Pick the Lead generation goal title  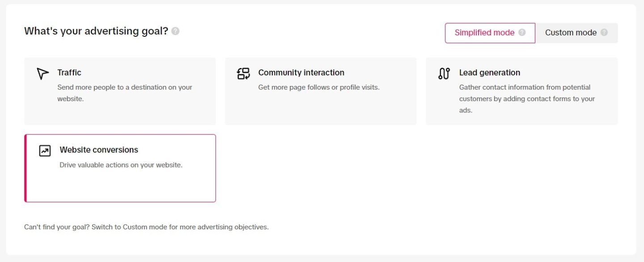489,73
